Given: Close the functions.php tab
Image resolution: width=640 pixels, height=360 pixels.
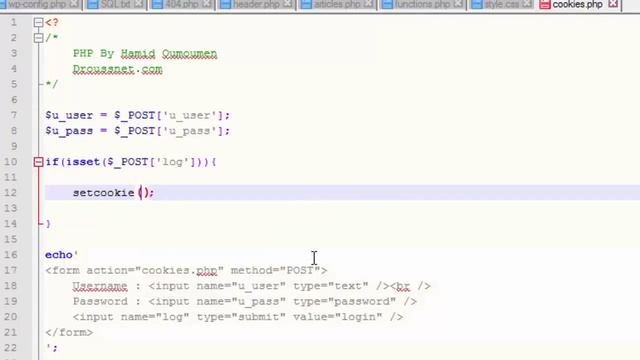Looking at the screenshot, I should tap(458, 4).
